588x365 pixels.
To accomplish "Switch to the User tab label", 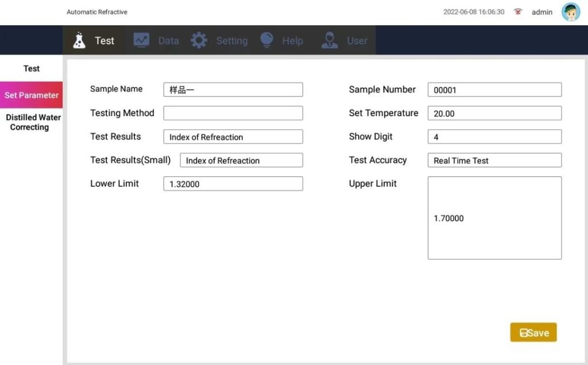I will [x=357, y=41].
